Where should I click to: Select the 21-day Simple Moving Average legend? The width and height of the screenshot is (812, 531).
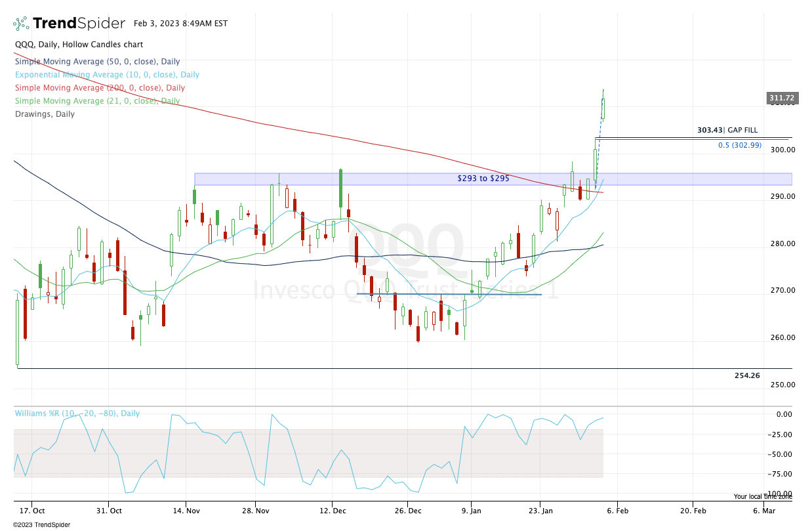coord(97,101)
